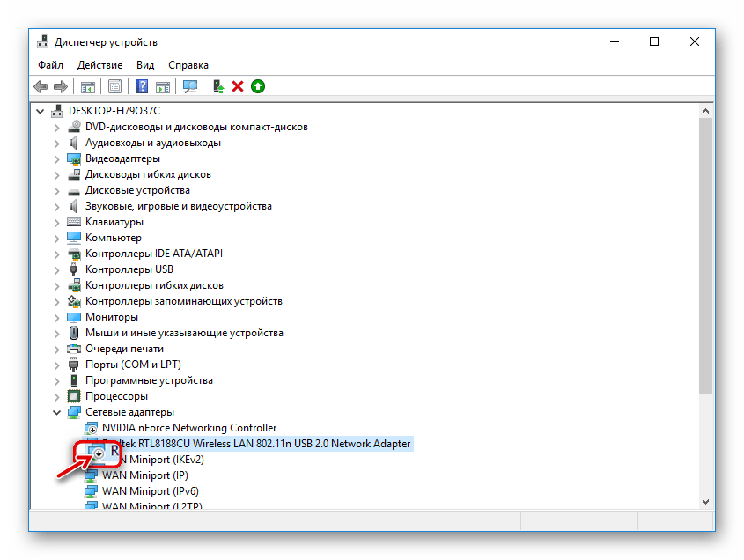Open the Действие menu
The width and height of the screenshot is (744, 560).
99,65
